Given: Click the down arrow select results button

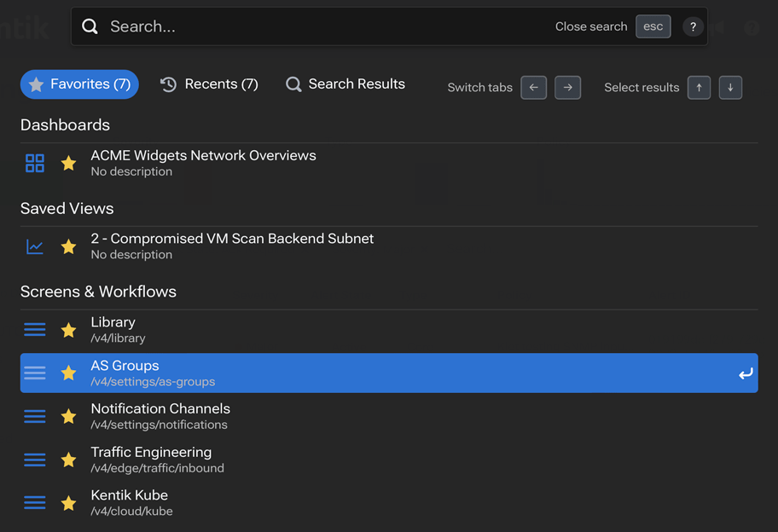Looking at the screenshot, I should [730, 88].
